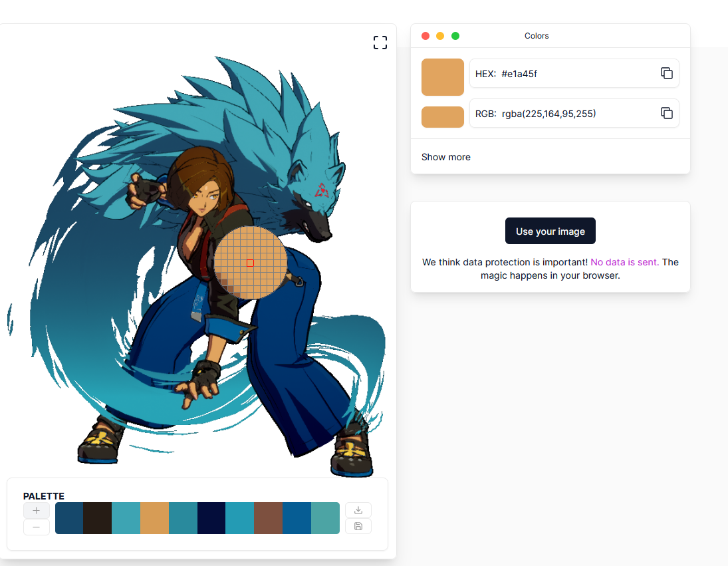The height and width of the screenshot is (566, 728).
Task: Toggle fullscreen view of the image
Action: 380,43
